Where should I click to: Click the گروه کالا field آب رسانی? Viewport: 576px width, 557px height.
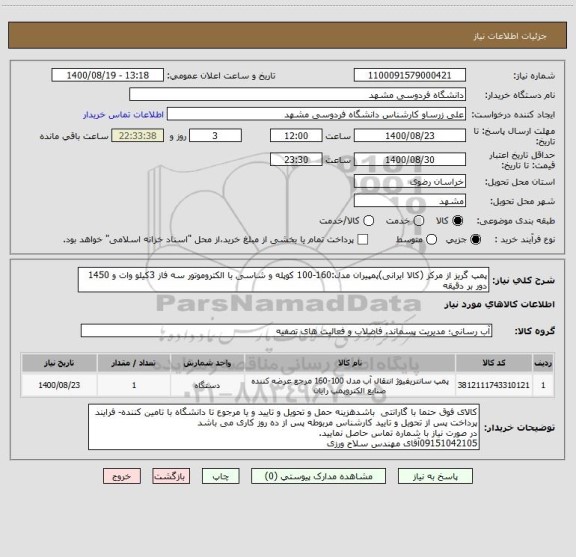[x=287, y=331]
